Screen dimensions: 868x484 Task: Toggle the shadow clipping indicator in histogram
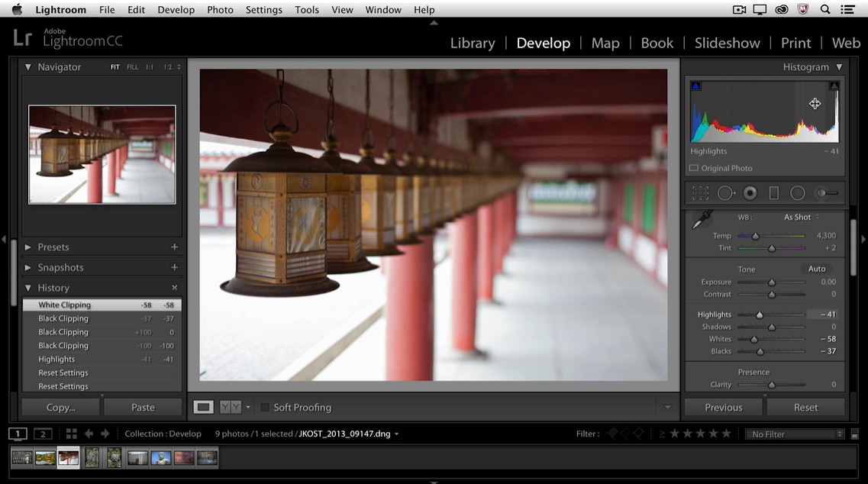[x=695, y=86]
